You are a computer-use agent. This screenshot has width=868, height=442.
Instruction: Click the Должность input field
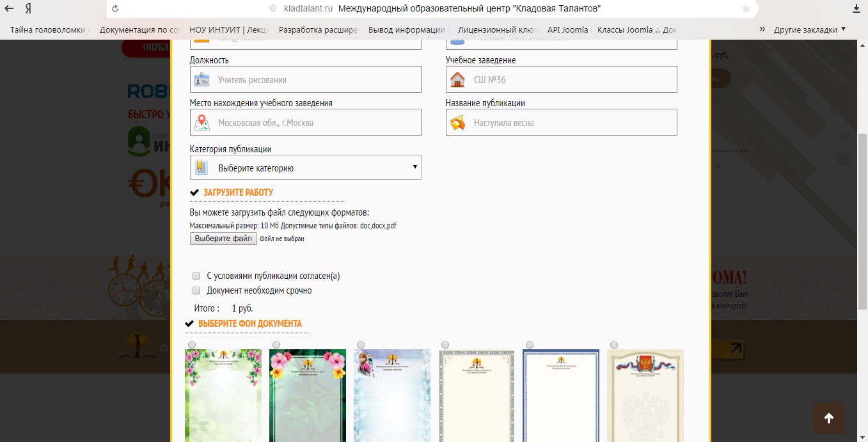306,79
